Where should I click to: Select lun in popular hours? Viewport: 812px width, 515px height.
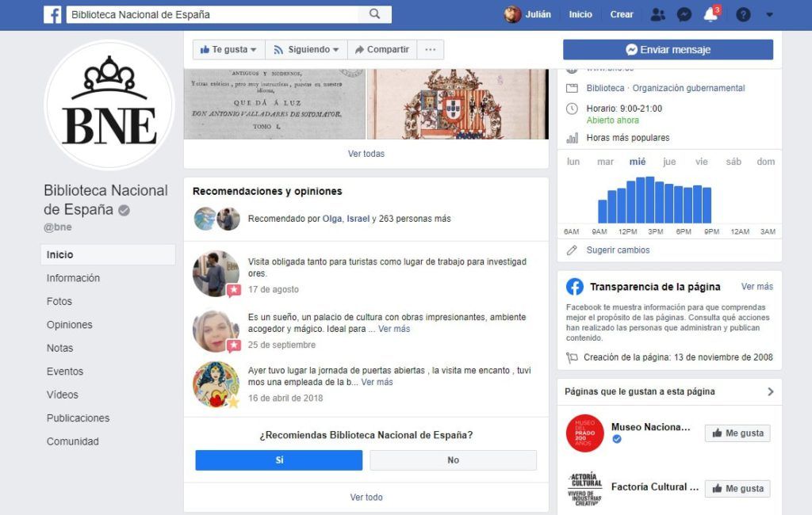tap(573, 162)
